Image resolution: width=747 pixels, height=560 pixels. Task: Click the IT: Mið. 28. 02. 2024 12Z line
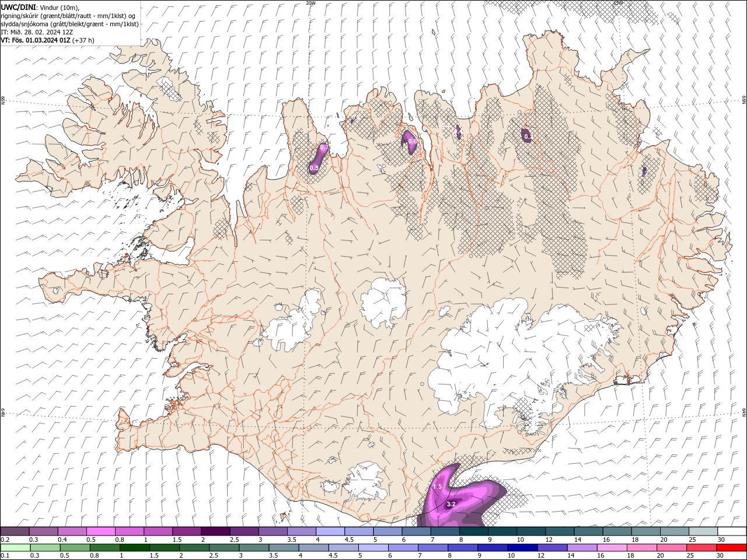pyautogui.click(x=36, y=32)
